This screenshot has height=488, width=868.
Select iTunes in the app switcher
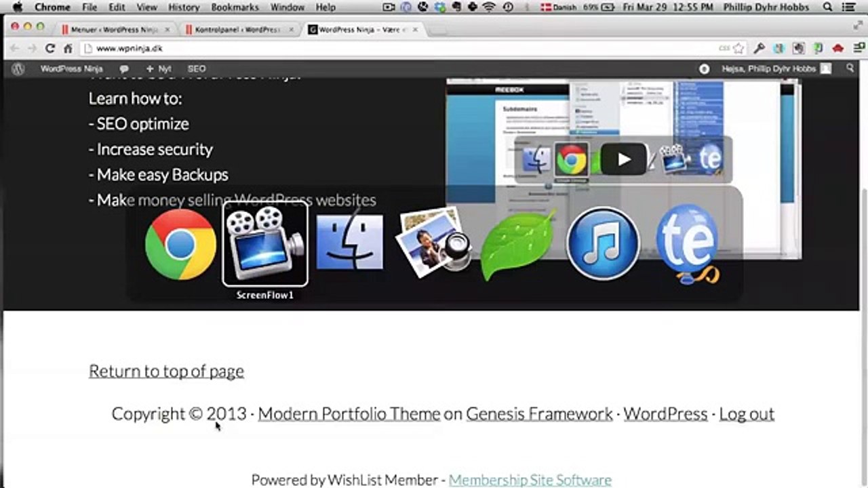click(x=602, y=244)
